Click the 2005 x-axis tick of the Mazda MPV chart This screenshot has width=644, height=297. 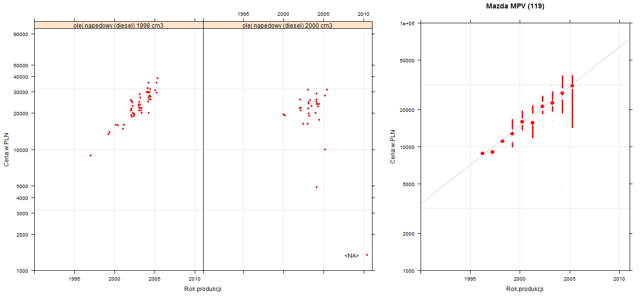tap(570, 280)
